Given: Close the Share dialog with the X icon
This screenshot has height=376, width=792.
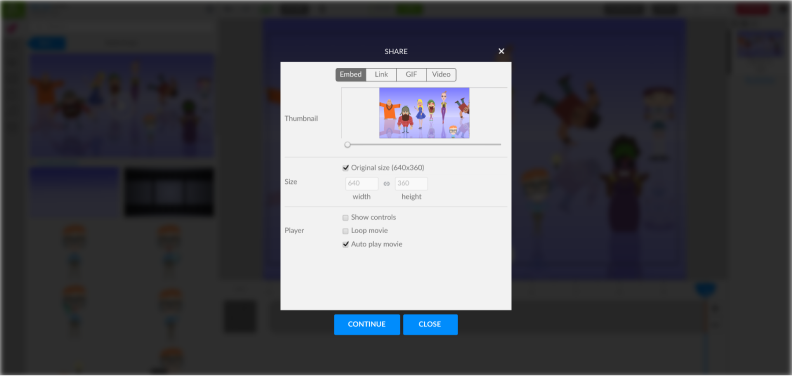Looking at the screenshot, I should click(x=501, y=51).
